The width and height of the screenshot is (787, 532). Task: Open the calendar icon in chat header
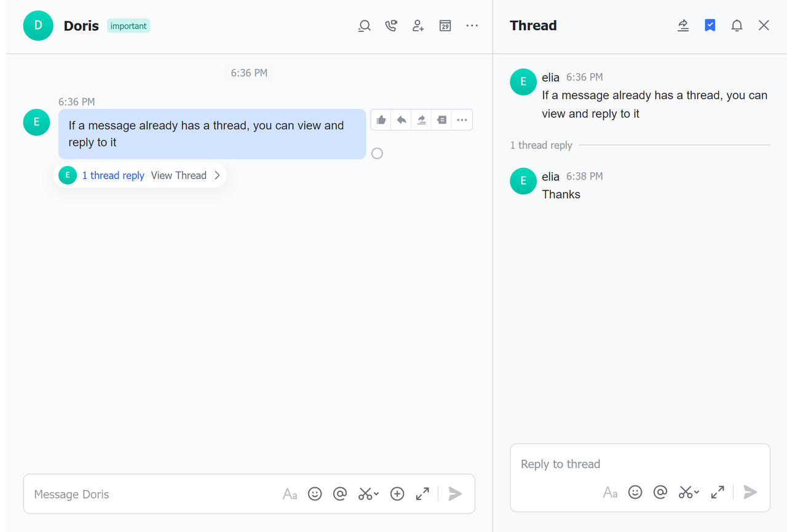[x=445, y=26]
